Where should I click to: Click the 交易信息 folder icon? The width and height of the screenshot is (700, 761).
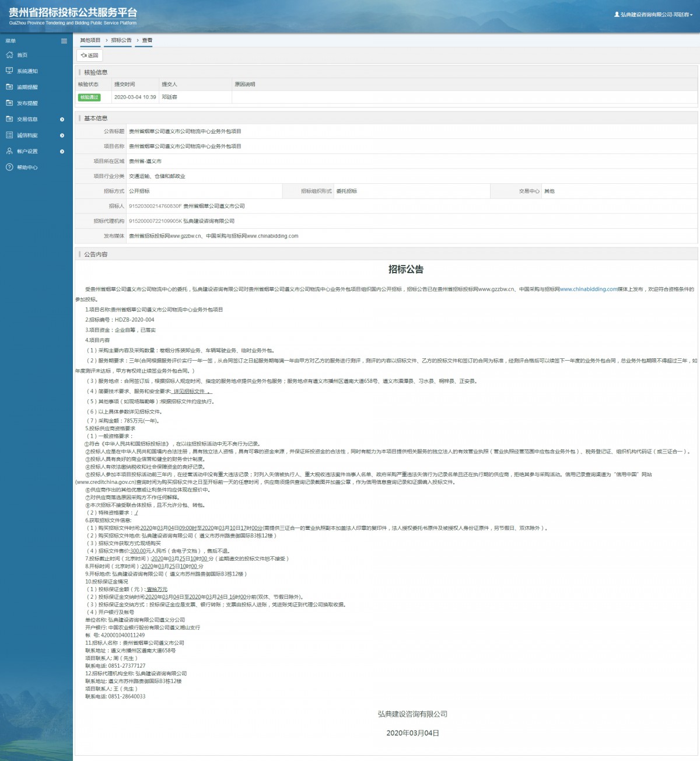coord(9,119)
